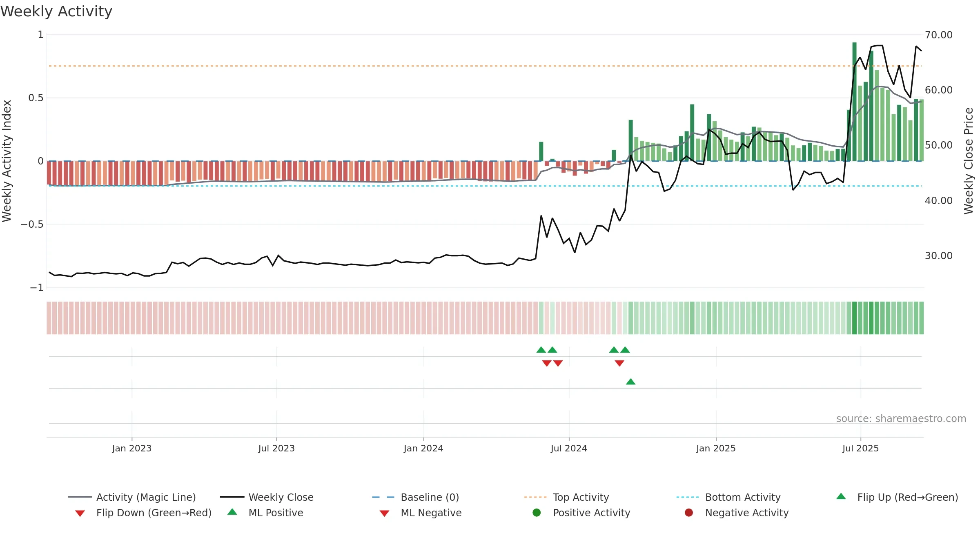Click the 30.00 price axis label
980x551 pixels.
pos(938,256)
